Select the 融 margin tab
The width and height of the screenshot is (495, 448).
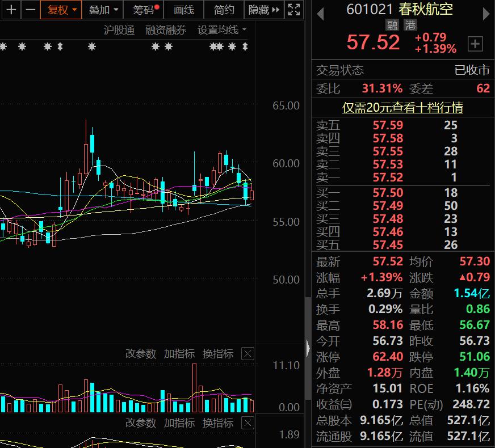392,25
